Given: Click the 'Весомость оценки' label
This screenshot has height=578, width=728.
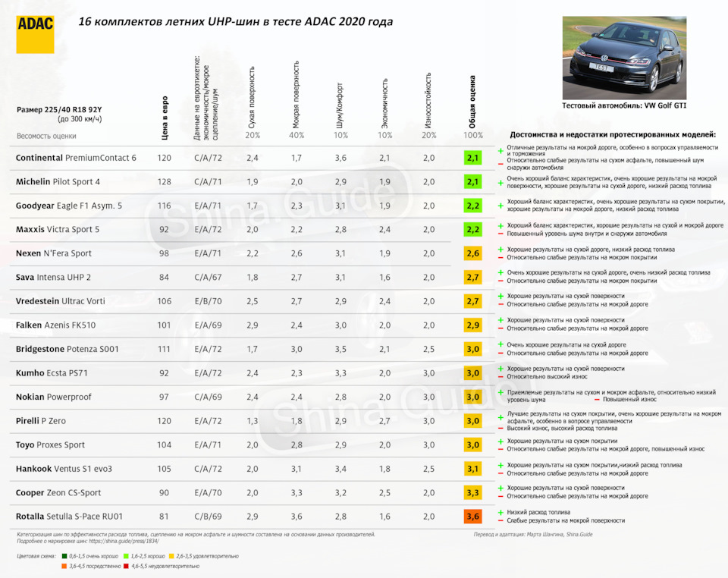Looking at the screenshot, I should point(46,136).
